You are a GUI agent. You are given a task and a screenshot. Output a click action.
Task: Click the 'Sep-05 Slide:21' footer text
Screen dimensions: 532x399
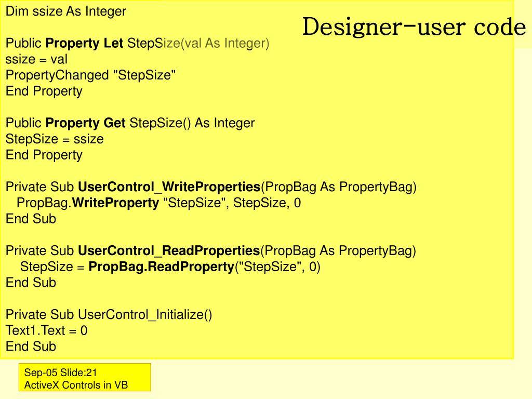pos(60,373)
